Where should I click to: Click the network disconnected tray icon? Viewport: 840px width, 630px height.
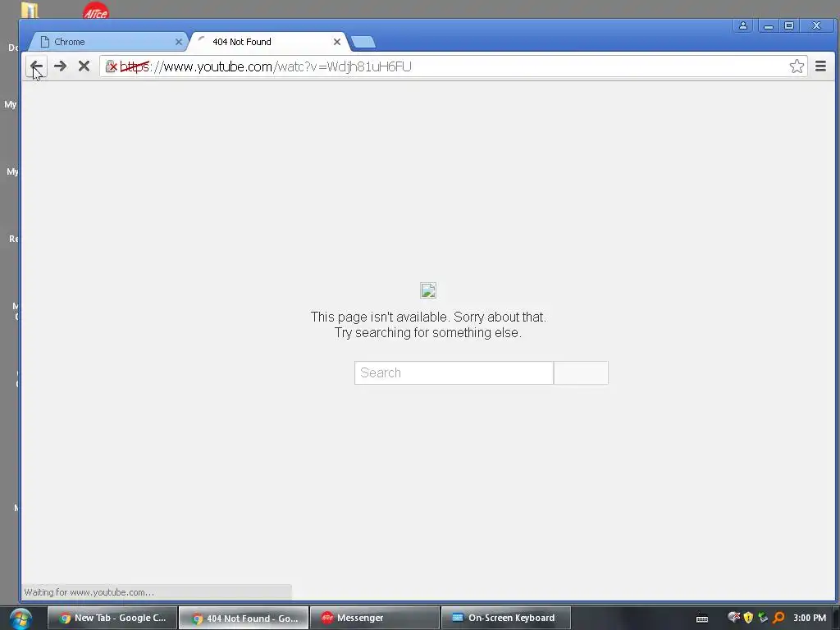734,618
